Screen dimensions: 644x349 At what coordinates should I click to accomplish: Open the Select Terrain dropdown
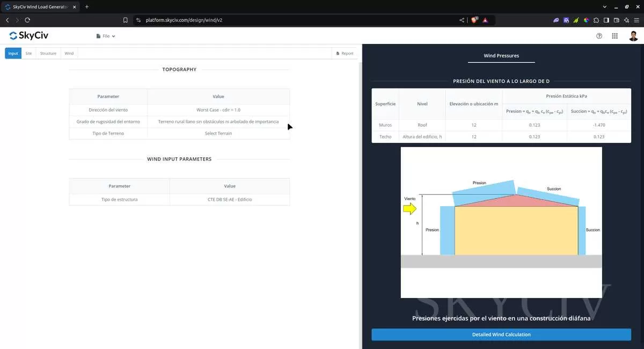218,133
